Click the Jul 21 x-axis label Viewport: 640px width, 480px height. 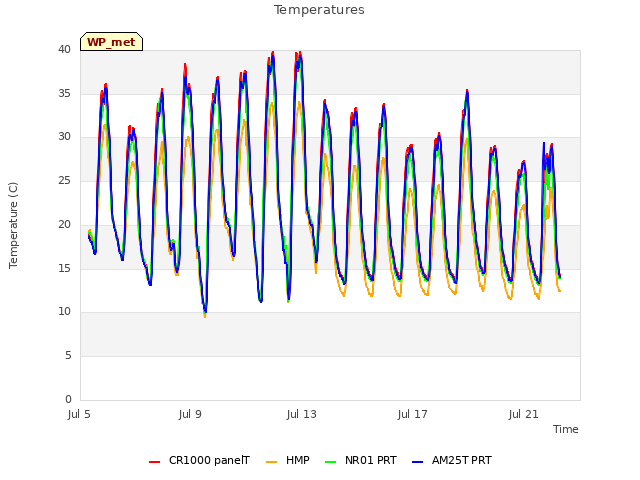(524, 414)
